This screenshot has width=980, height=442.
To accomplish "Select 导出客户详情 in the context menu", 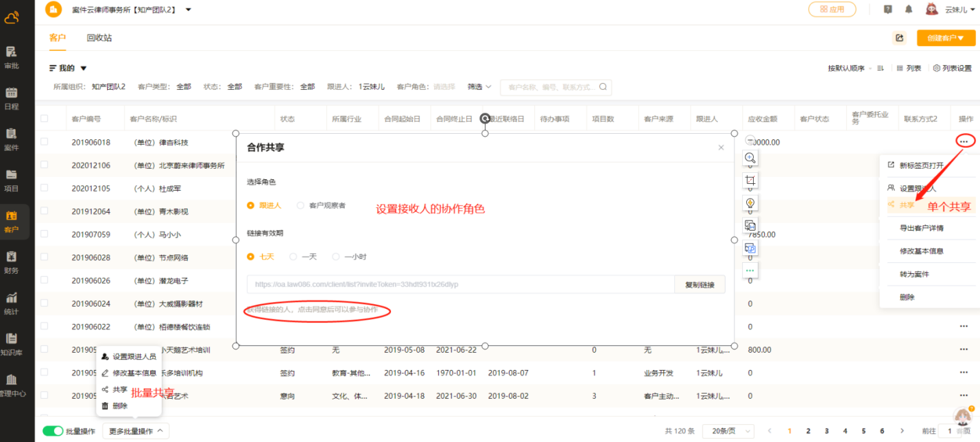I will pyautogui.click(x=921, y=228).
